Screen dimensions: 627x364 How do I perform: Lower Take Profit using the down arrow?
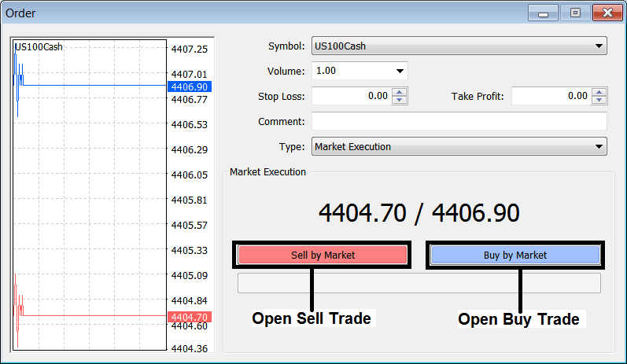coord(599,100)
